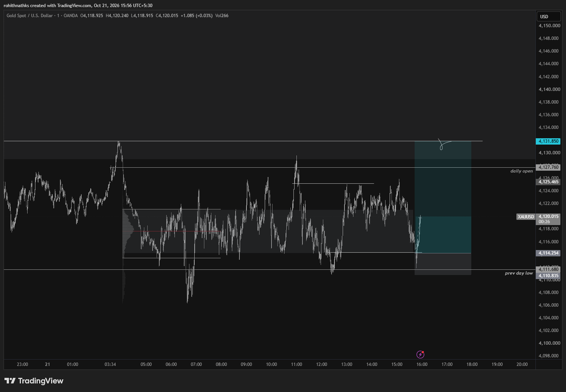Click the 4,150.000 price scale value
The width and height of the screenshot is (566, 392).
[549, 25]
